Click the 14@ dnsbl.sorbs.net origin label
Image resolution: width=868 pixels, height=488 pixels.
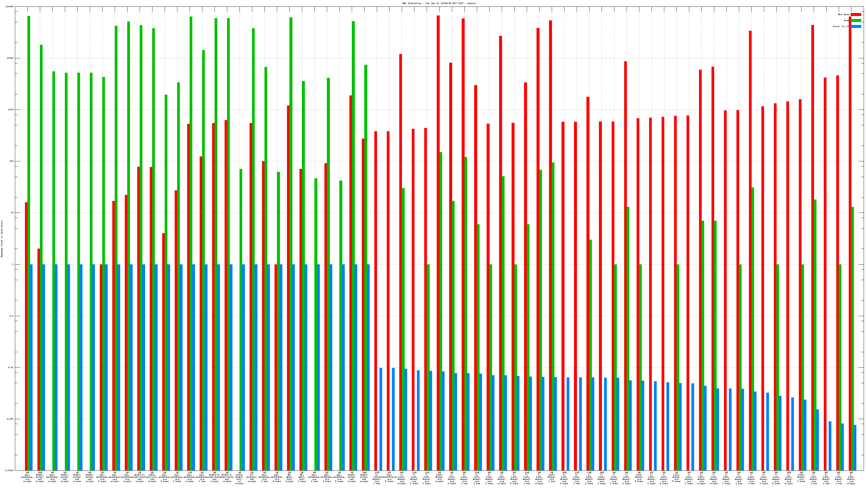364,477
